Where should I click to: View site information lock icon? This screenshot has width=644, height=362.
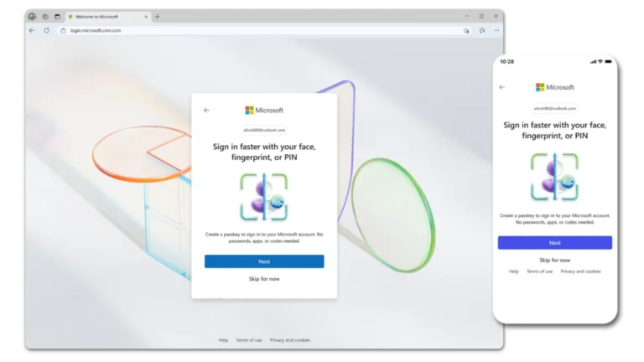pos(63,30)
